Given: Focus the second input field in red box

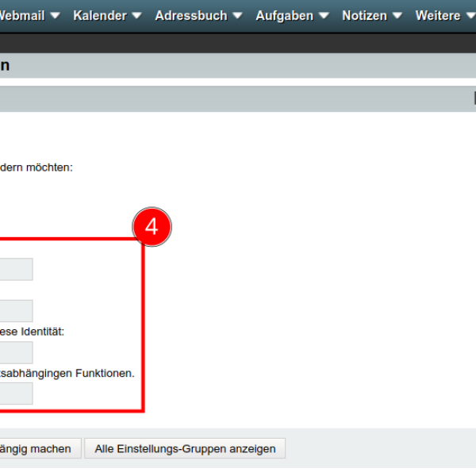Looking at the screenshot, I should coord(16,311).
